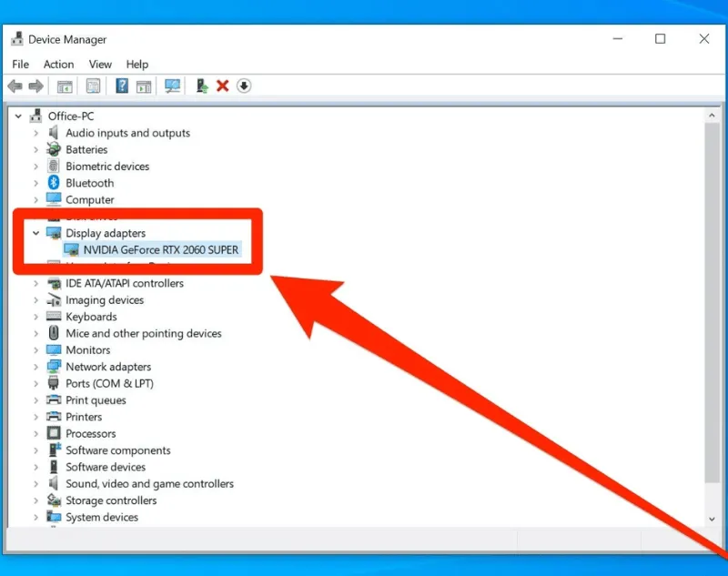Select the Office-PC root node
The height and width of the screenshot is (576, 728).
click(x=73, y=116)
